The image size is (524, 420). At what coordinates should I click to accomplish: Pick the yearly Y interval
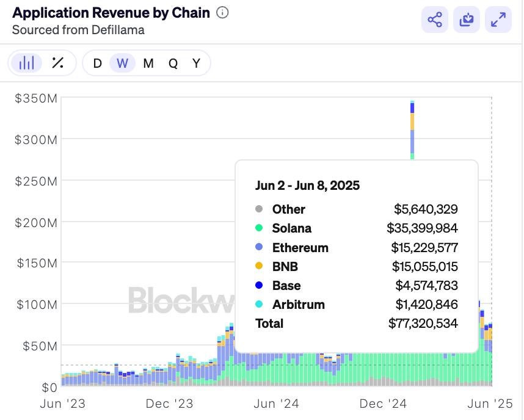(x=196, y=63)
